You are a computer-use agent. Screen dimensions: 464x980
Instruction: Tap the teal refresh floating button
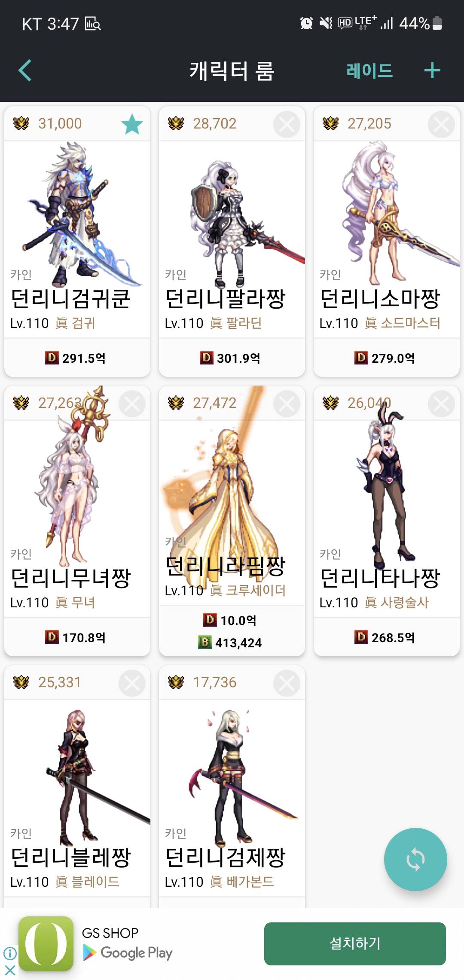[x=415, y=860]
